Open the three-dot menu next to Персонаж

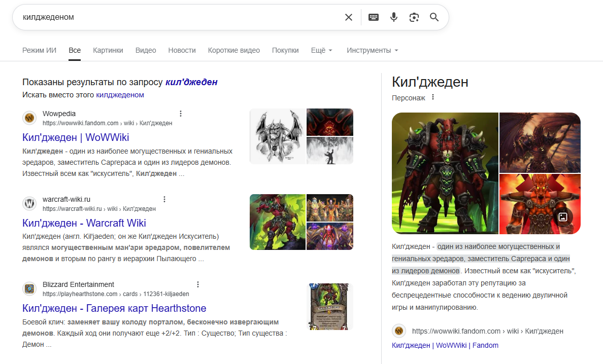pos(433,97)
